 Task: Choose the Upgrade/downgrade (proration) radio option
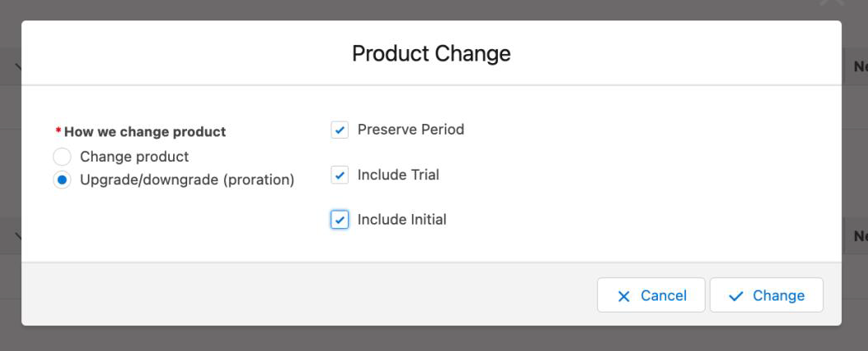tap(62, 180)
